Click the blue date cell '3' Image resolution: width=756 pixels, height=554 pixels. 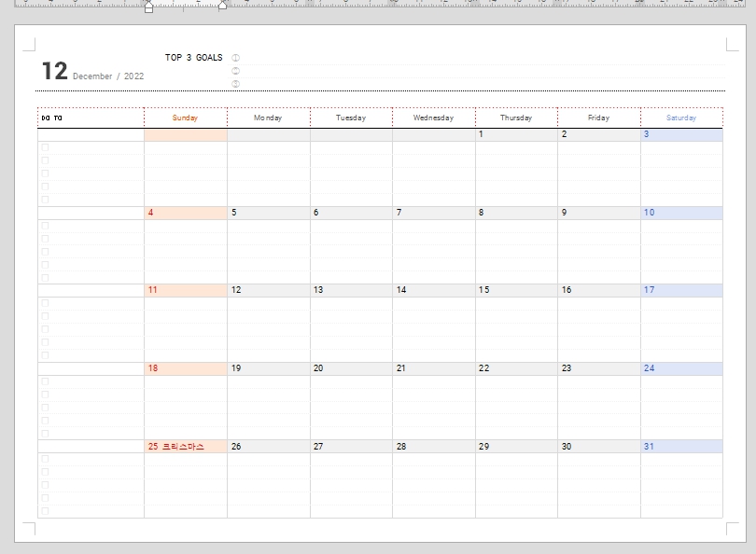(681, 134)
